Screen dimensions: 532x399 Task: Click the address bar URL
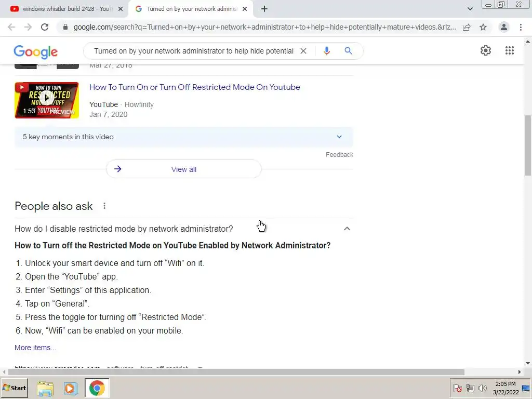pyautogui.click(x=264, y=27)
